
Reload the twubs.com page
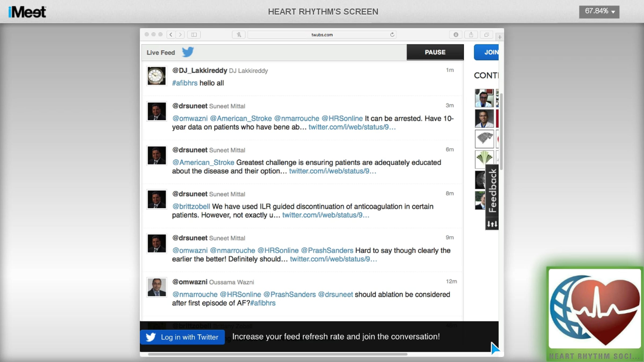pos(392,35)
